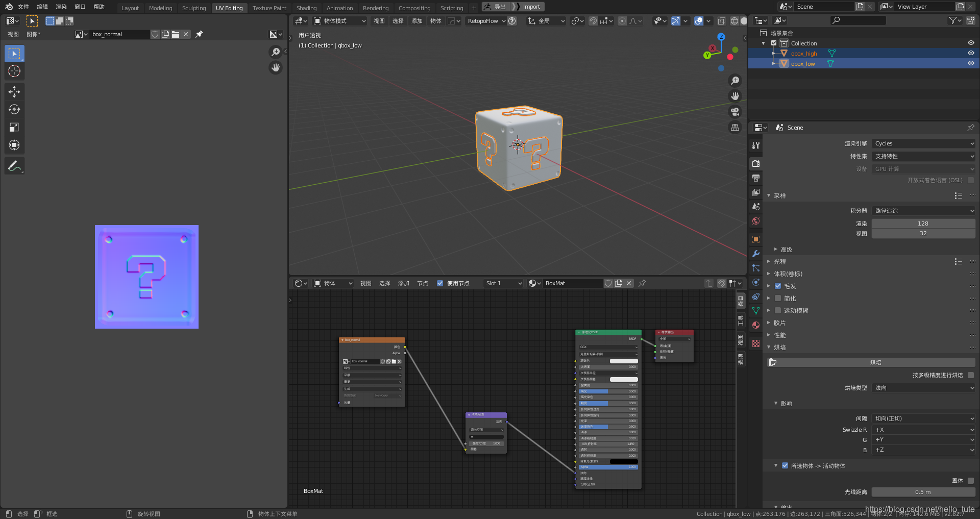Click the 导出 export button
This screenshot has height=519, width=980.
496,7
